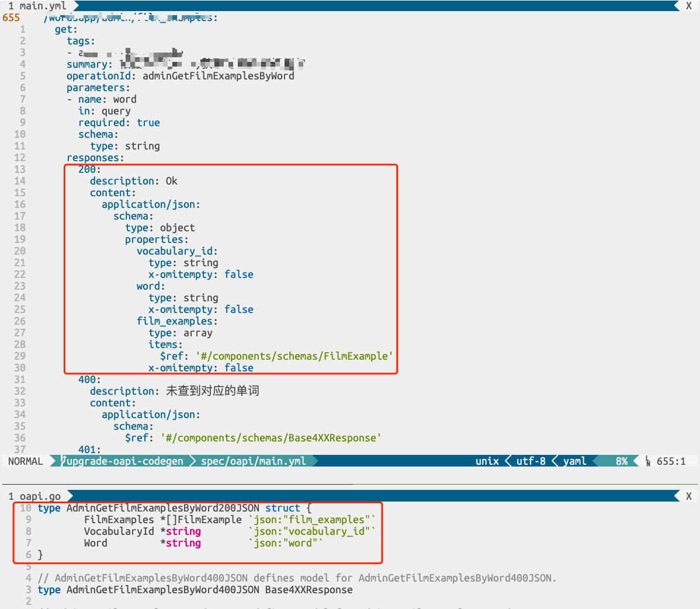Close the main.yml tabline with X
The height and width of the screenshot is (609, 700).
[688, 6]
